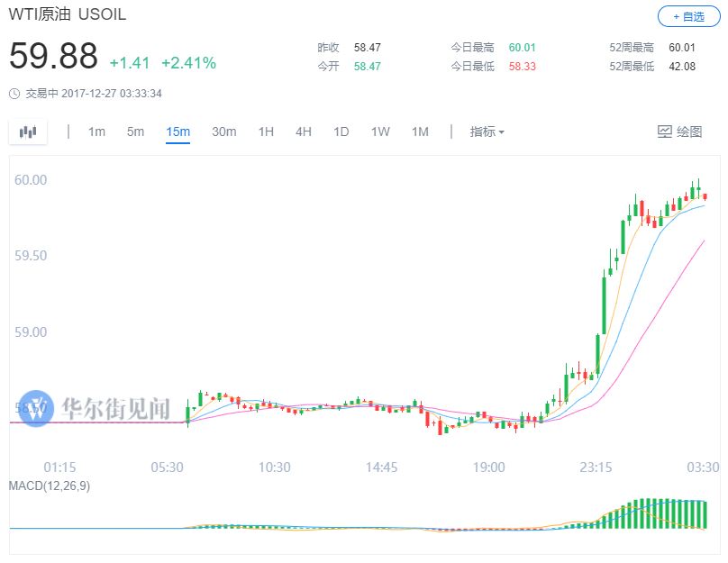Switch to 1W weekly chart
The height and width of the screenshot is (563, 728).
click(x=380, y=132)
